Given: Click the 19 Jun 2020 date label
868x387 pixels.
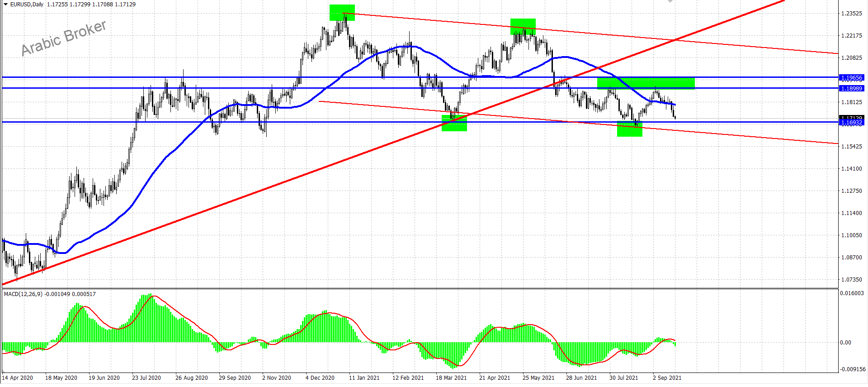Looking at the screenshot, I should pyautogui.click(x=104, y=378).
